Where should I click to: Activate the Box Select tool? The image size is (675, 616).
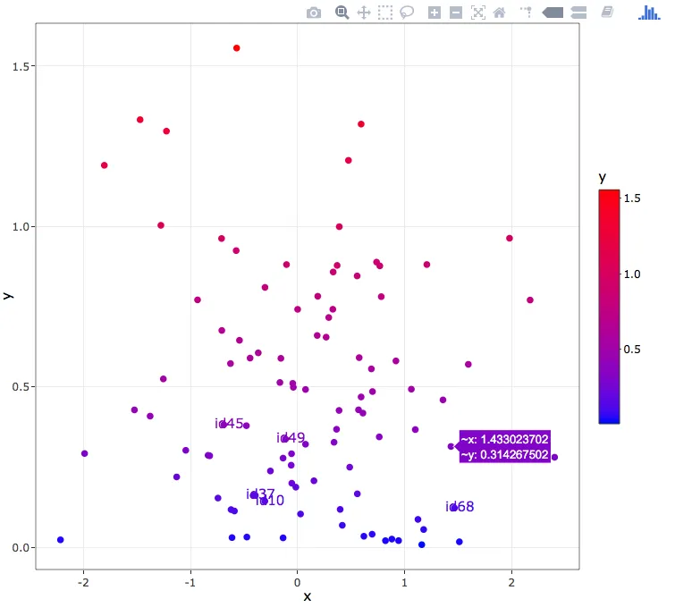click(x=385, y=13)
